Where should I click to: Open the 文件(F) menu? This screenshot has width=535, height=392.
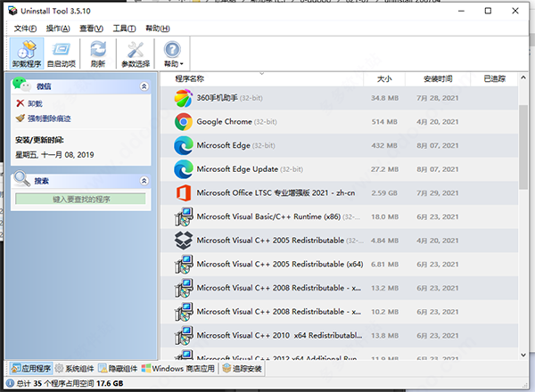click(25, 29)
